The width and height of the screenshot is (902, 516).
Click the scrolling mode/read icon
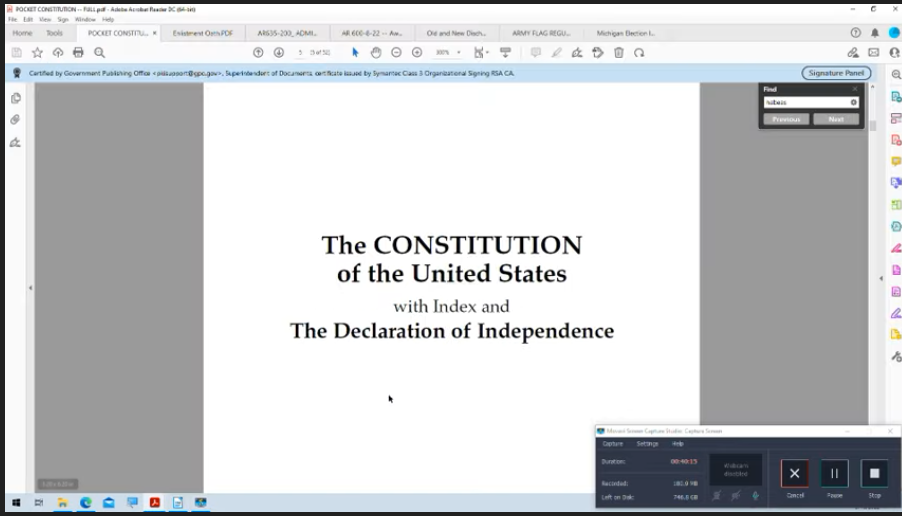pyautogui.click(x=506, y=53)
